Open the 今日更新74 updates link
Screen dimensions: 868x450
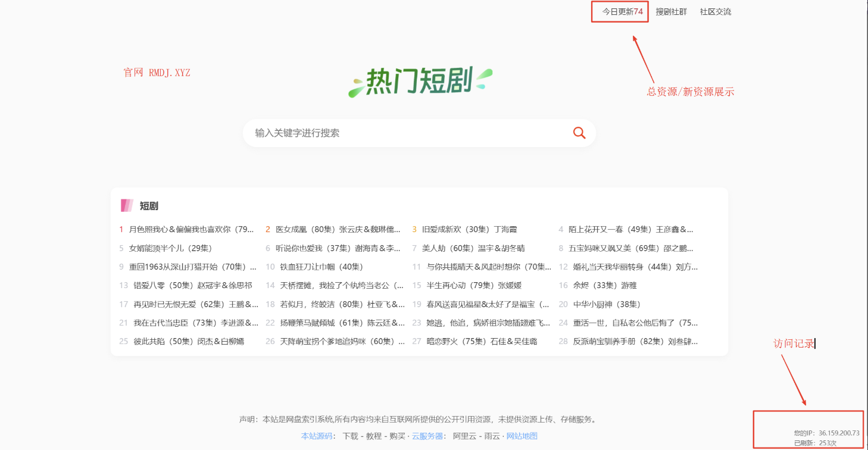[x=619, y=11]
